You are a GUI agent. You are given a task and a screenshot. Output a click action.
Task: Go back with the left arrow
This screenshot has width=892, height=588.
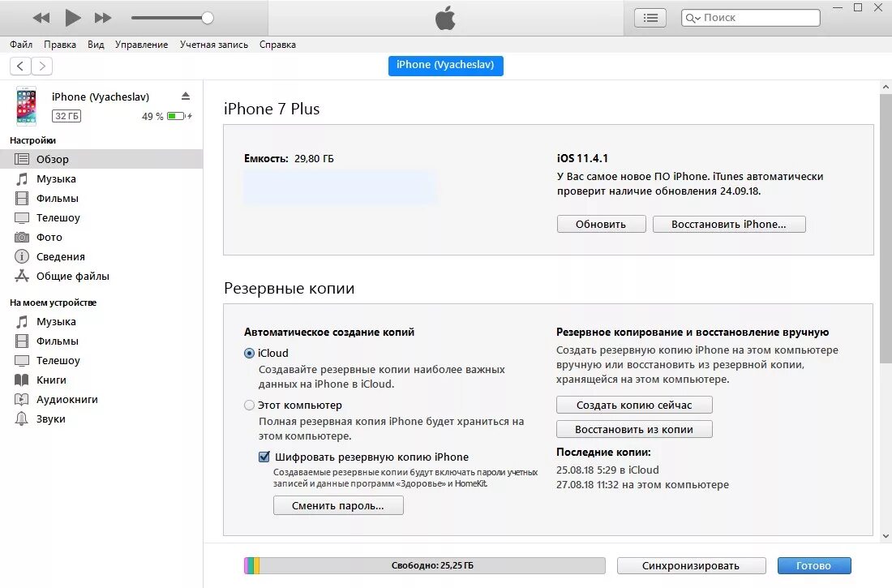pyautogui.click(x=20, y=66)
